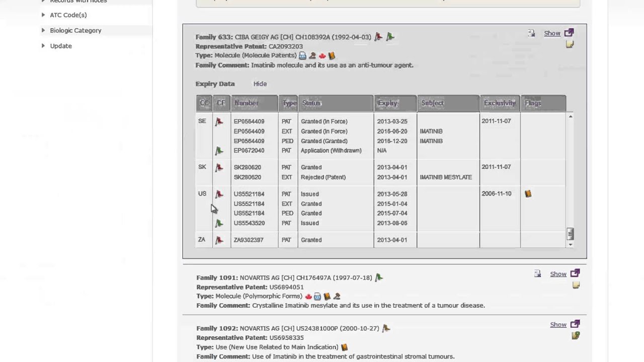
Task: Click representative patent CA2093203
Action: pos(285,46)
